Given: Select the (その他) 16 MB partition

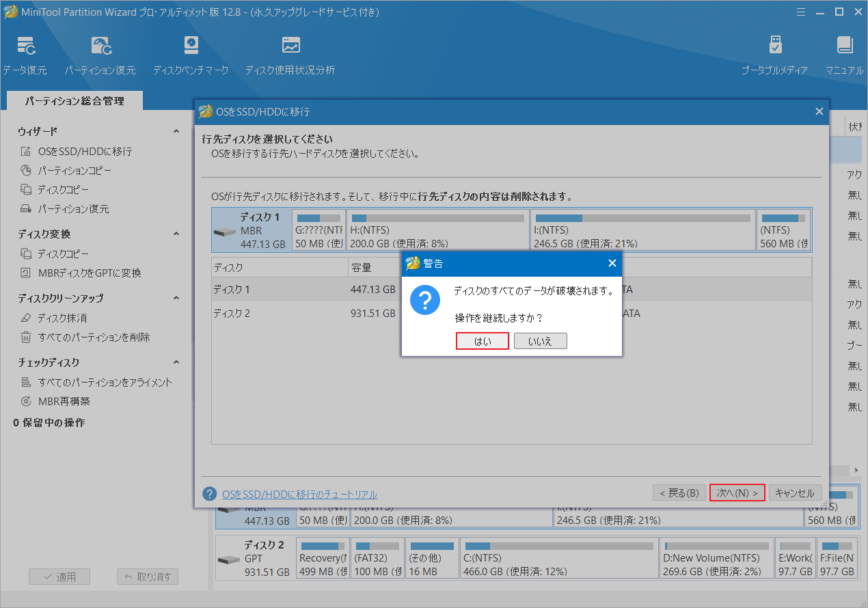Looking at the screenshot, I should 431,558.
